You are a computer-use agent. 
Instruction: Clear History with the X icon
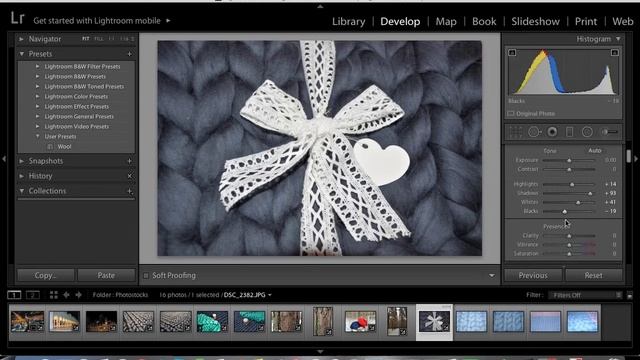[129, 176]
